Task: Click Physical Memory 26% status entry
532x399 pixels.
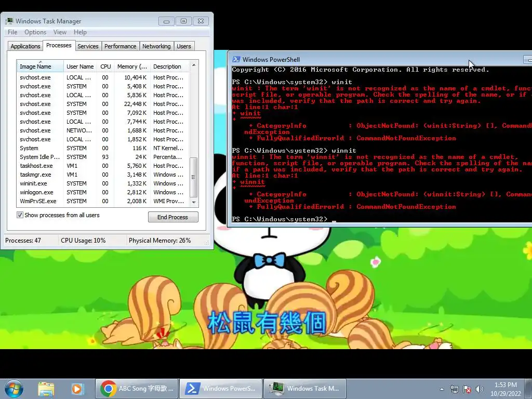Action: coord(160,241)
